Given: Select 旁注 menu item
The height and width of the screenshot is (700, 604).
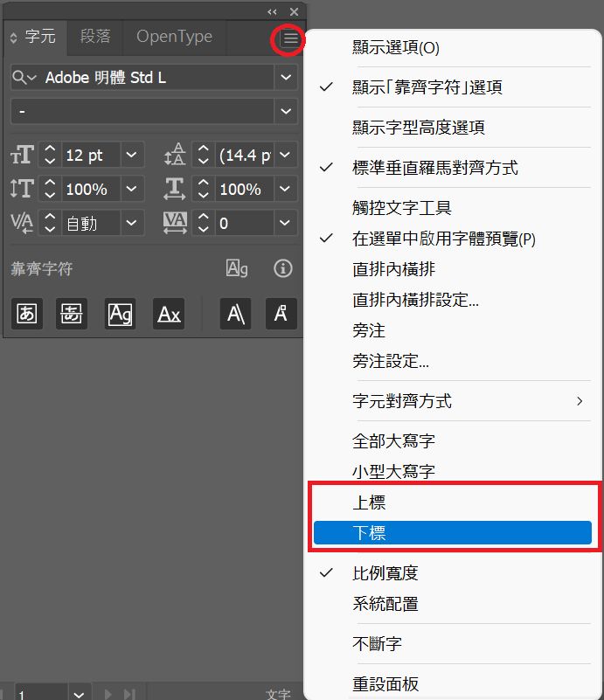Looking at the screenshot, I should (452, 331).
